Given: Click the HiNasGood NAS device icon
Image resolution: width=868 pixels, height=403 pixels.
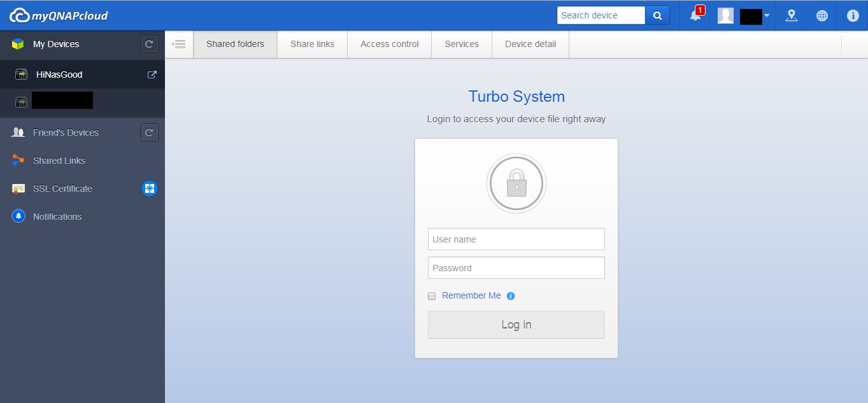Looking at the screenshot, I should point(21,74).
